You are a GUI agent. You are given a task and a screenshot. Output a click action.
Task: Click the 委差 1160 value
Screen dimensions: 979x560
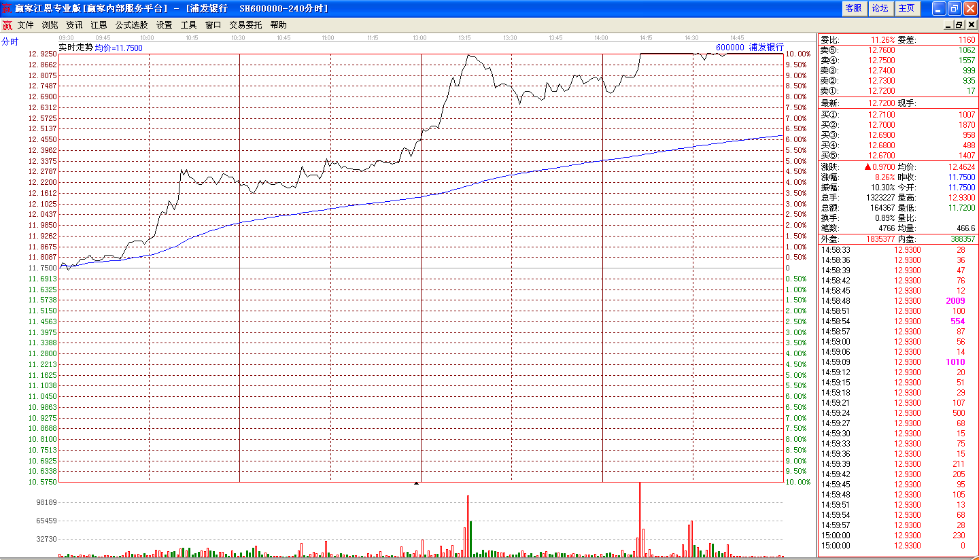click(967, 40)
